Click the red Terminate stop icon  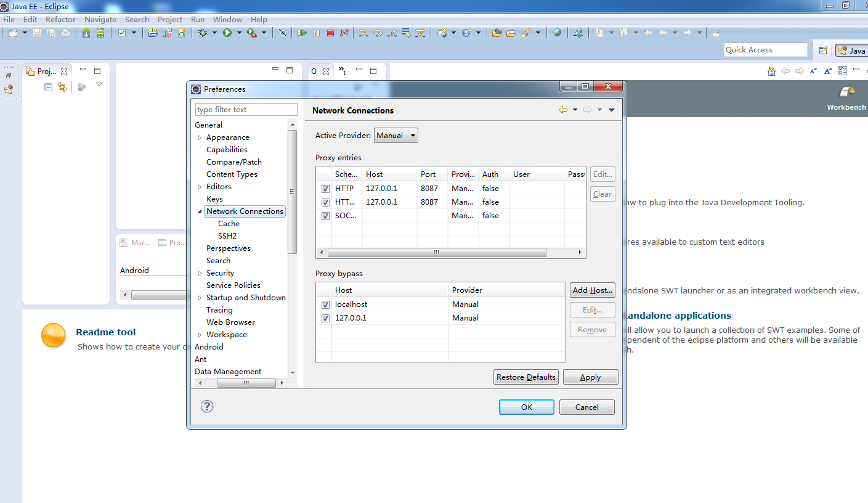point(330,33)
